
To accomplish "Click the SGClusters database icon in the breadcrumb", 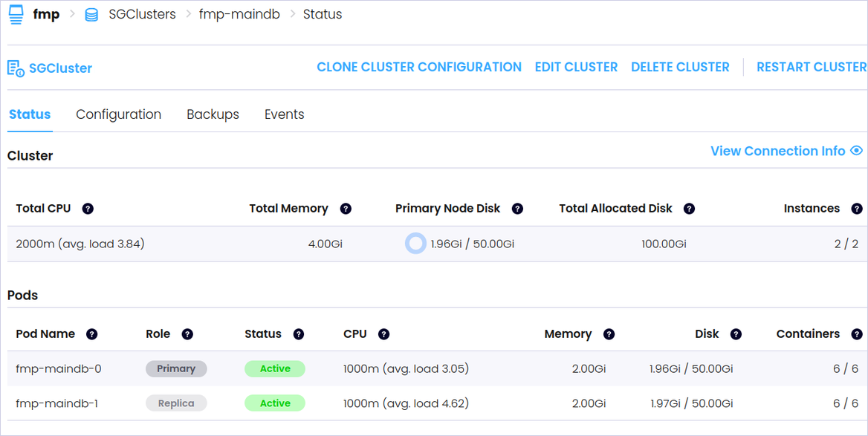I will pos(91,15).
